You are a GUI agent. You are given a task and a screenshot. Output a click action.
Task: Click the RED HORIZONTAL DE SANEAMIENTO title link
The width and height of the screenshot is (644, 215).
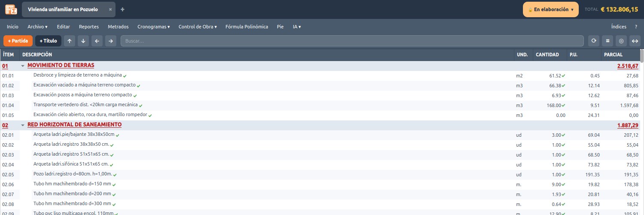[74, 125]
